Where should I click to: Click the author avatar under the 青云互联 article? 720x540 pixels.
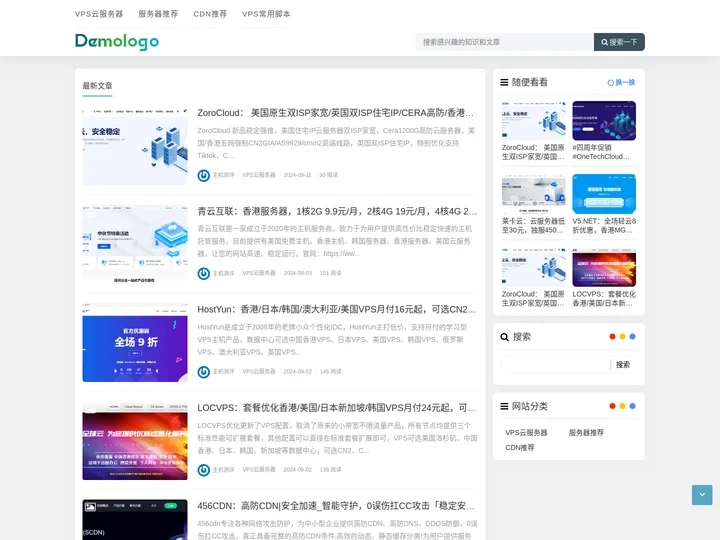[x=203, y=274]
